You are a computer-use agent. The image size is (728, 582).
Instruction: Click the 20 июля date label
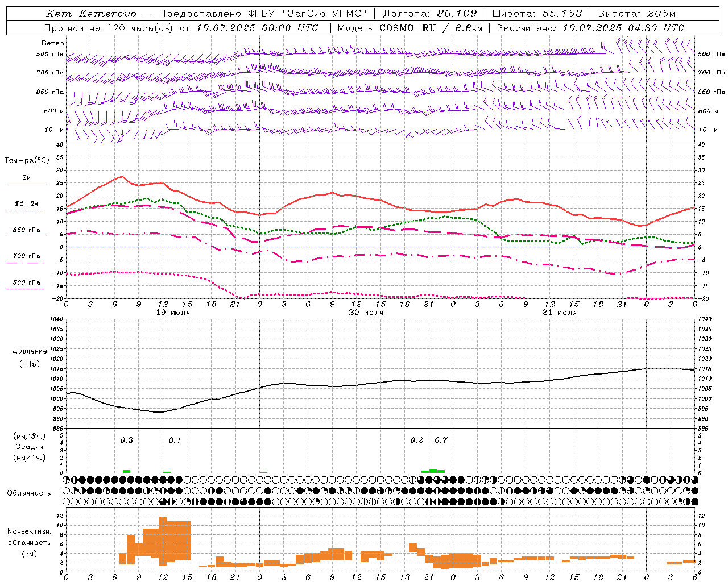366,312
